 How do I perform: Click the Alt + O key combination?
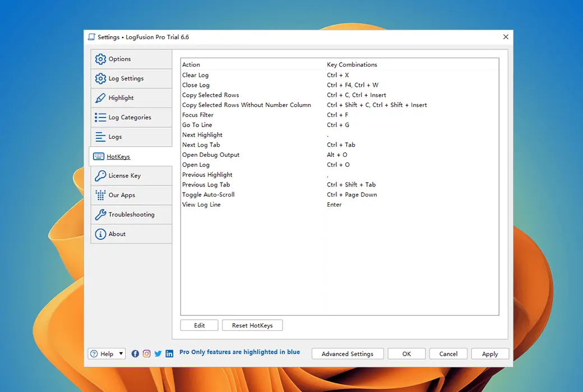pyautogui.click(x=337, y=155)
